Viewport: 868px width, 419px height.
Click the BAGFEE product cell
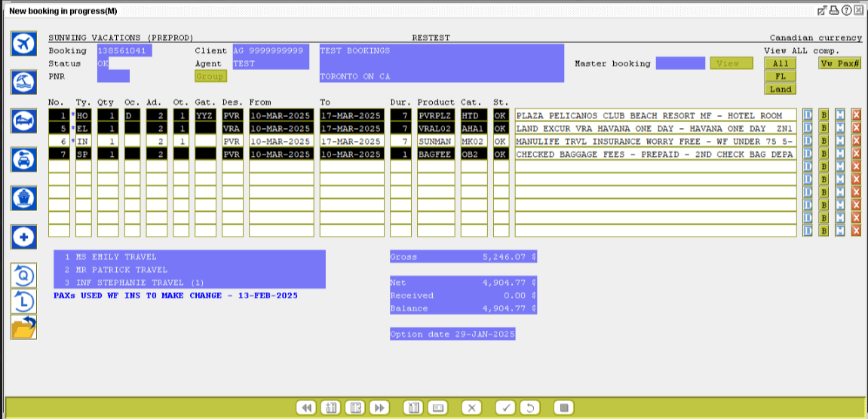(436, 154)
